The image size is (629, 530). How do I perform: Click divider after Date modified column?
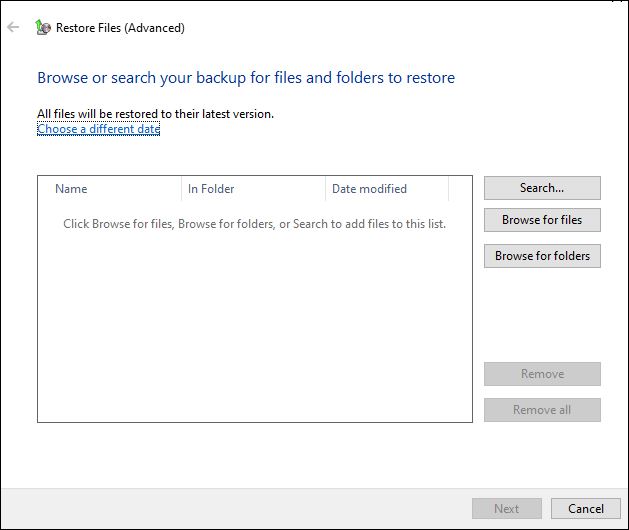pos(448,189)
